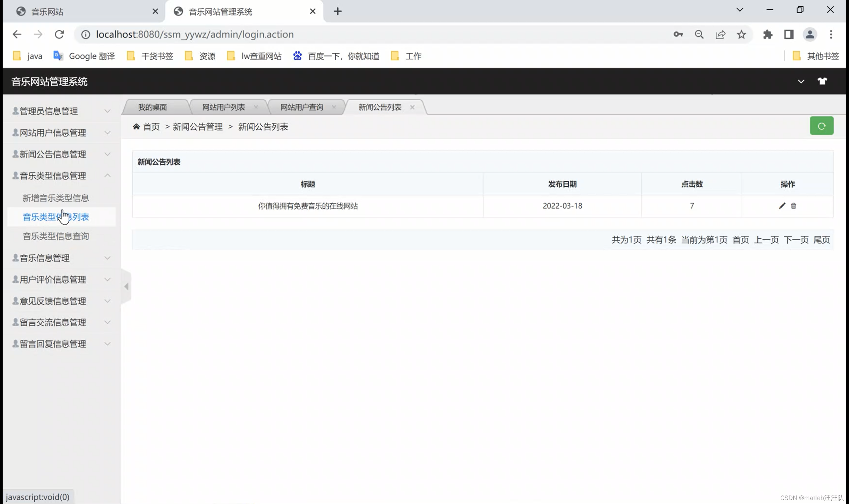Switch to 我的桌面 tab
This screenshot has height=504, width=849.
[153, 107]
